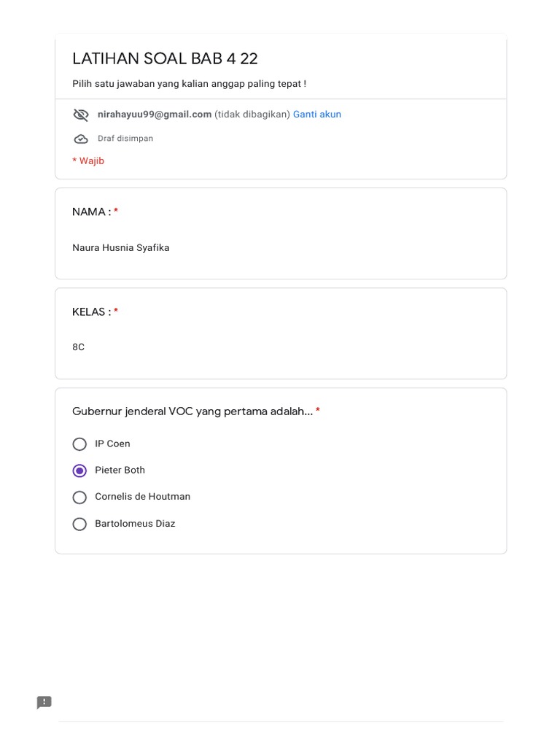Click the crossed-out eye icon beside the email

pyautogui.click(x=81, y=115)
